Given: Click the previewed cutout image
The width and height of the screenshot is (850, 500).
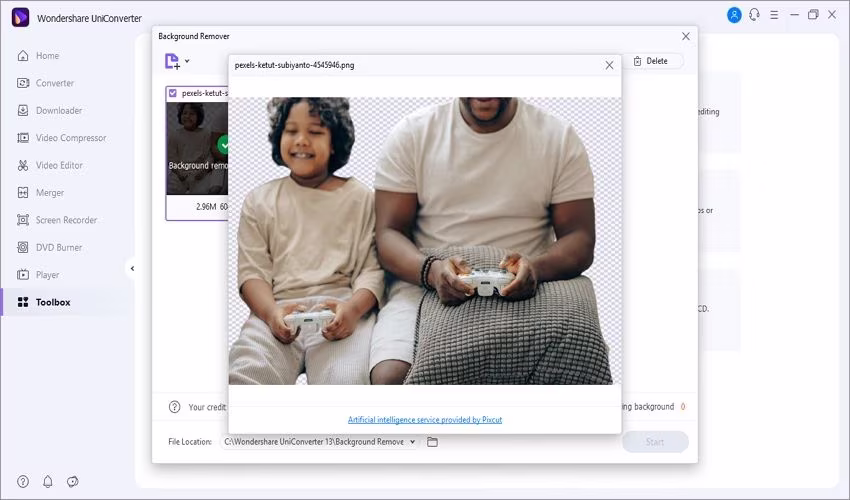Looking at the screenshot, I should [x=425, y=241].
